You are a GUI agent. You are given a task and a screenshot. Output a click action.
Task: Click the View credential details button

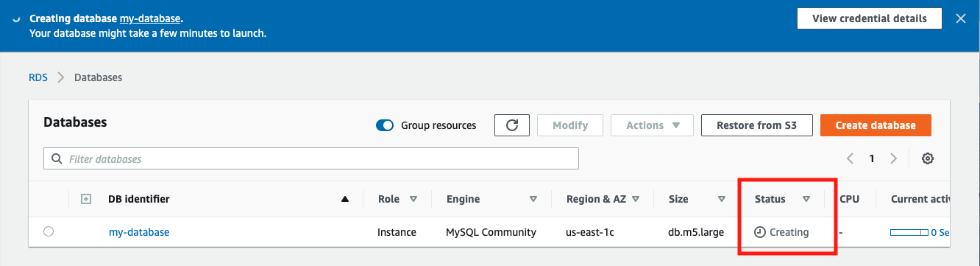(870, 19)
